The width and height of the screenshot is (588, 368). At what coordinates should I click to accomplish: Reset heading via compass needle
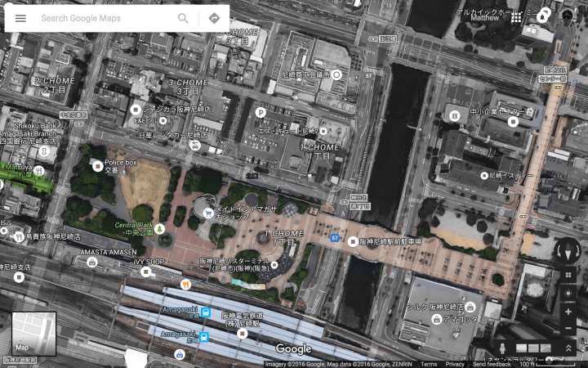tap(568, 251)
